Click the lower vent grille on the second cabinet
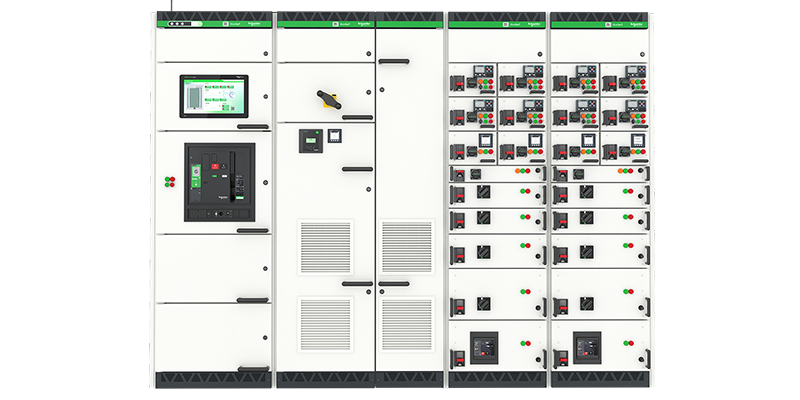The width and height of the screenshot is (800, 400). tap(326, 324)
